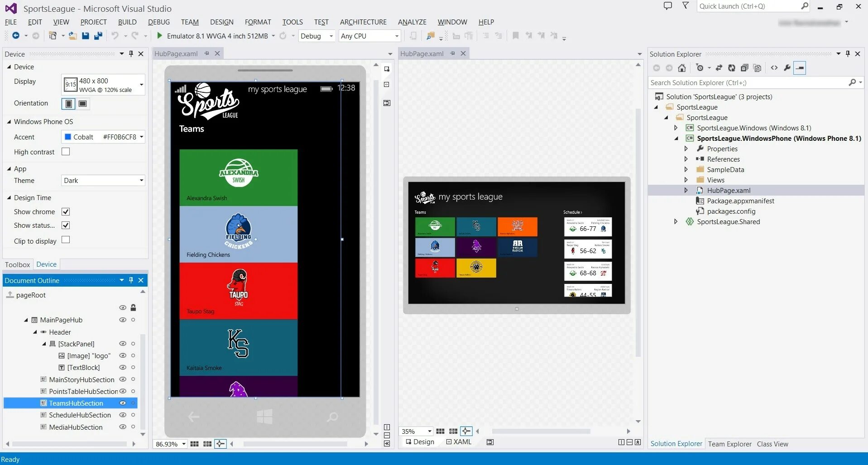
Task: Open the Any CPU platform dropdown
Action: click(369, 36)
